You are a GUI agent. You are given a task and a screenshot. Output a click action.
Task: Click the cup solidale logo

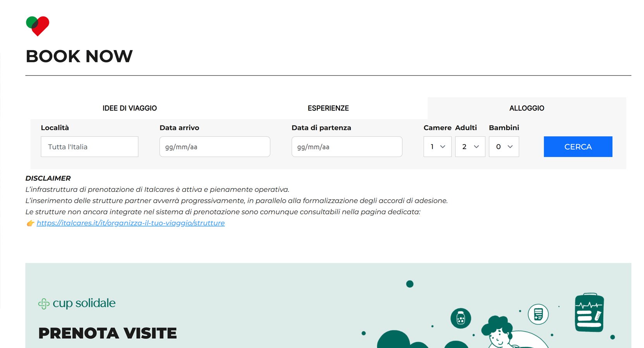[x=77, y=303]
